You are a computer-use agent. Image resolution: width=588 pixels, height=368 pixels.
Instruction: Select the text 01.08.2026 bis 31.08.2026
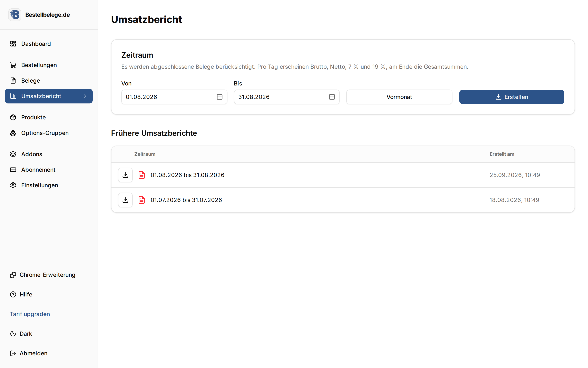pos(187,175)
